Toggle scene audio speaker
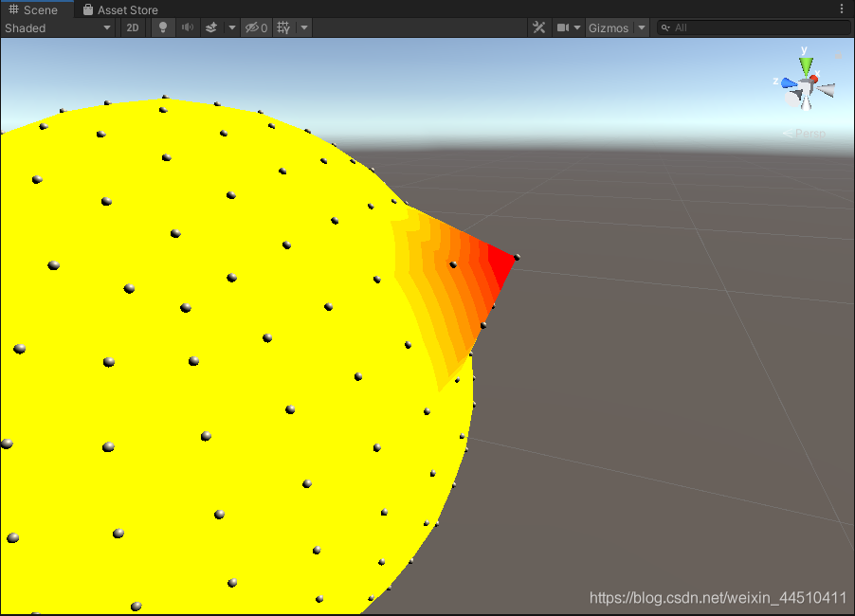The width and height of the screenshot is (855, 616). pyautogui.click(x=187, y=27)
